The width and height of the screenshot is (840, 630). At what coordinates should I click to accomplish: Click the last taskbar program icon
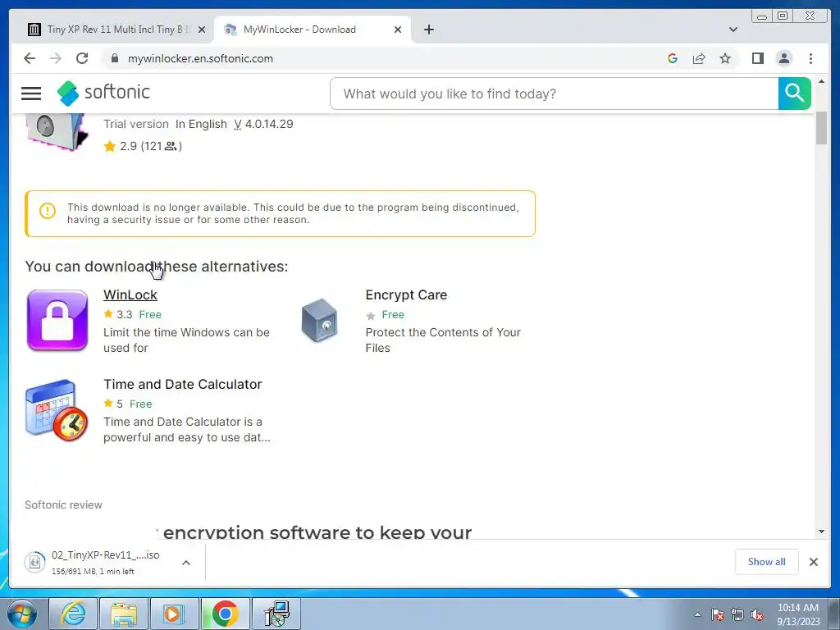pos(276,614)
